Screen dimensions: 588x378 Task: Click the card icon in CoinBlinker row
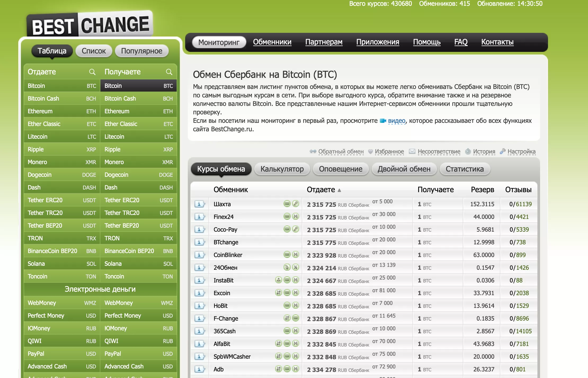pos(287,254)
